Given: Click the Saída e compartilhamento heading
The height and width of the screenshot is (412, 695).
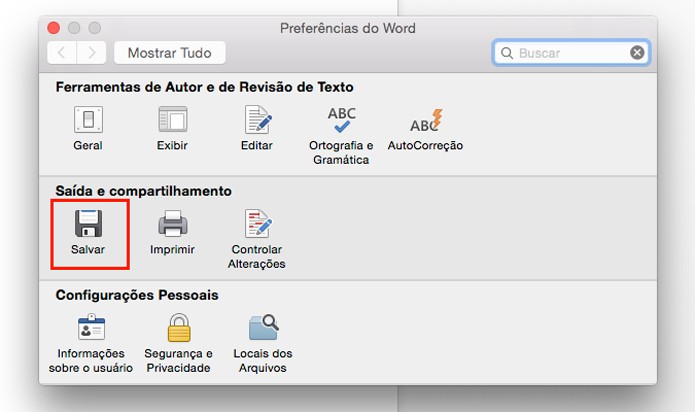Looking at the screenshot, I should click(144, 191).
